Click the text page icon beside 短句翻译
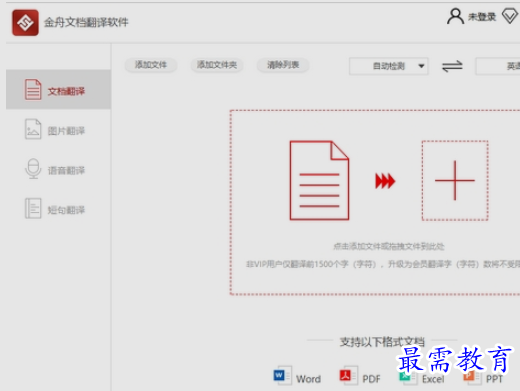Image resolution: width=520 pixels, height=391 pixels. click(33, 208)
